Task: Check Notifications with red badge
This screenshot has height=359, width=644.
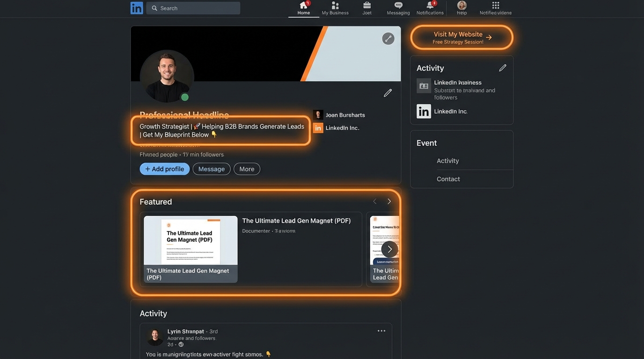Action: [x=430, y=7]
